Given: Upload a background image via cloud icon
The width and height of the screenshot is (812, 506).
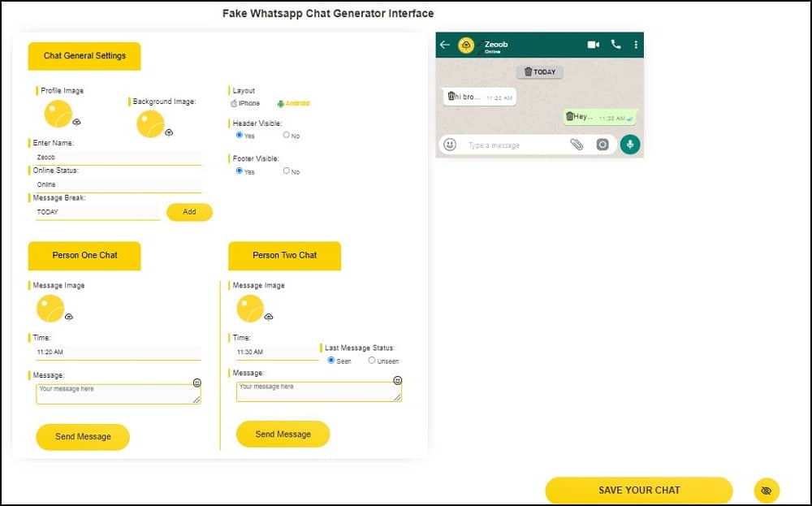Looking at the screenshot, I should pyautogui.click(x=169, y=133).
